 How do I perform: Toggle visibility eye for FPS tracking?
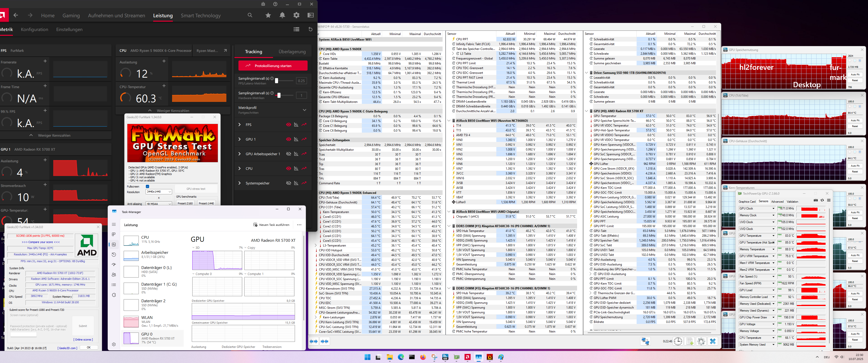288,125
